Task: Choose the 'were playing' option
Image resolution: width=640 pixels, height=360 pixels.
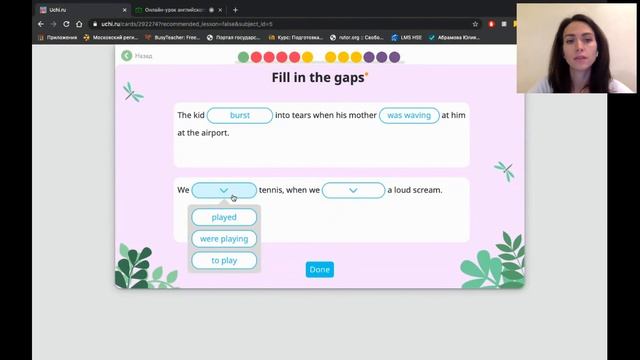Action: click(224, 239)
